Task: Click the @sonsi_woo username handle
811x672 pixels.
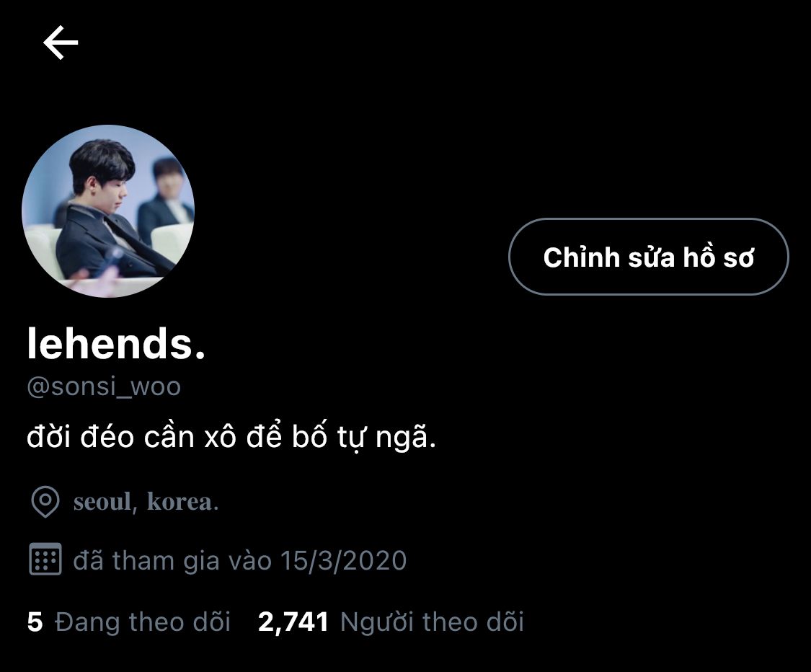Action: tap(104, 386)
